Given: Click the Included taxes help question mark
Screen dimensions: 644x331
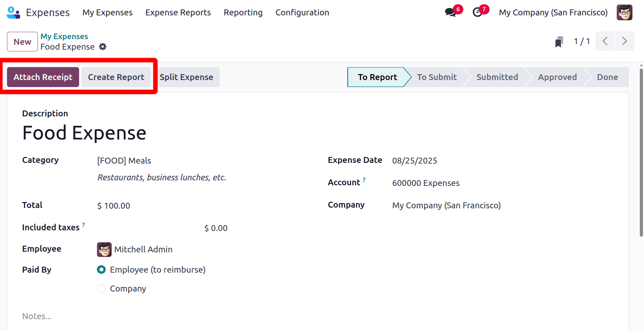Looking at the screenshot, I should 83,225.
